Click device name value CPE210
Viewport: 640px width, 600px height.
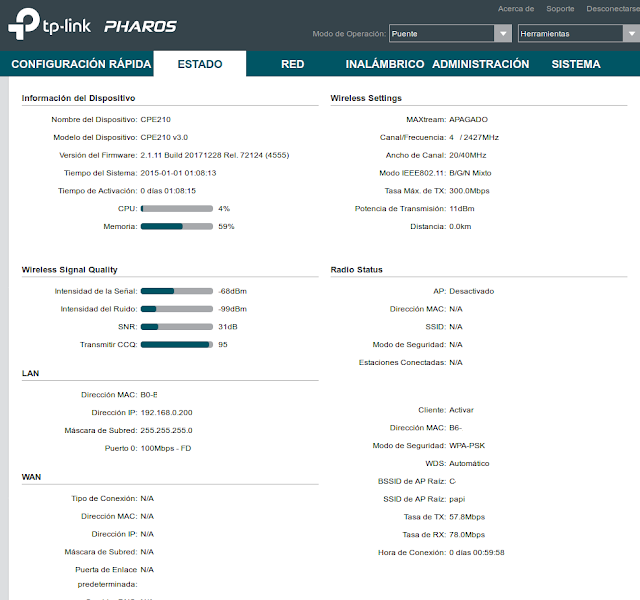tap(156, 120)
